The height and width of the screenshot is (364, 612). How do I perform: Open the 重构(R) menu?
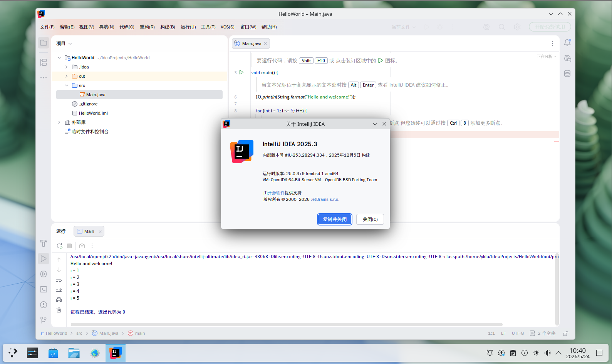tap(147, 27)
